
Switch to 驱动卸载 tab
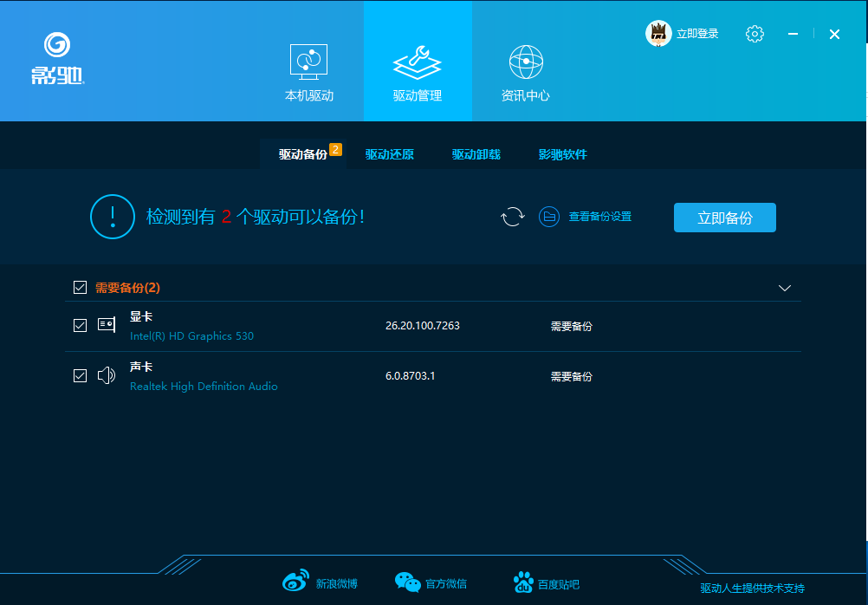pyautogui.click(x=476, y=155)
